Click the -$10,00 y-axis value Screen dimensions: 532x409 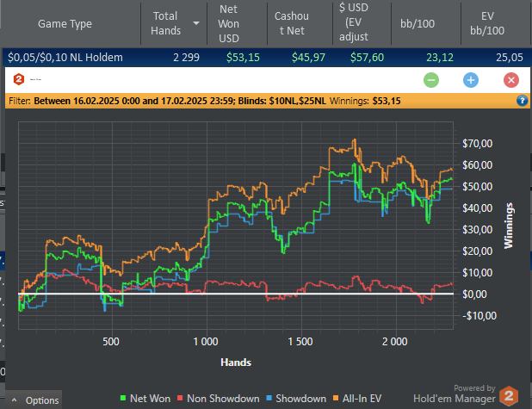pyautogui.click(x=479, y=316)
